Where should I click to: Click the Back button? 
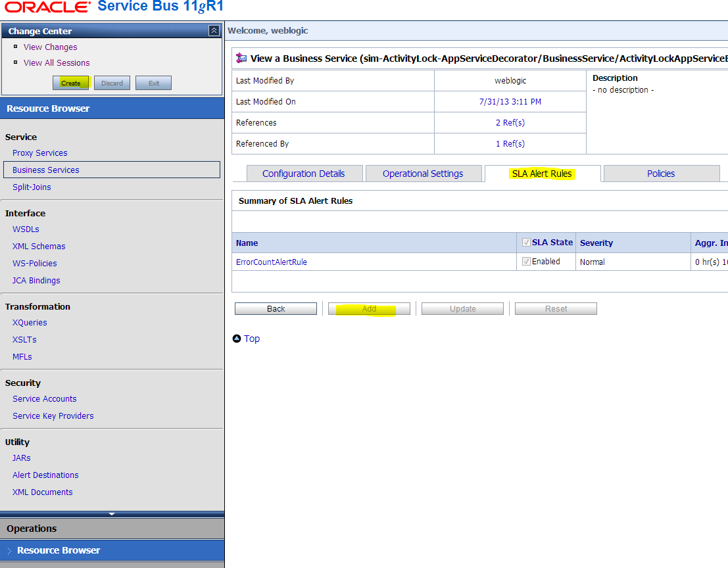pos(276,309)
